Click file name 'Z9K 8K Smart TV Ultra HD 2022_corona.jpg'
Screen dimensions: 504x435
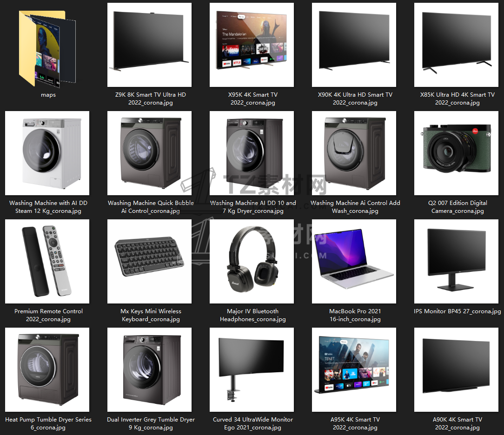point(151,99)
